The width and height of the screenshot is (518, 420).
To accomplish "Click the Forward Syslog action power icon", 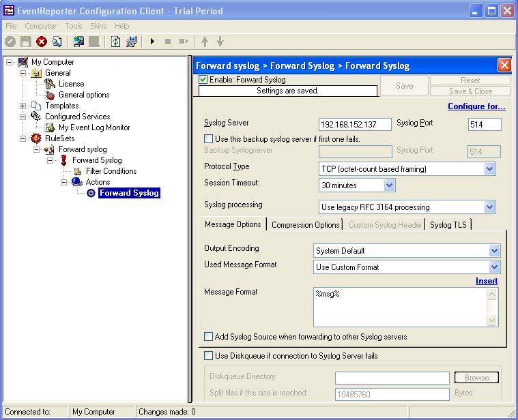I will (x=91, y=193).
